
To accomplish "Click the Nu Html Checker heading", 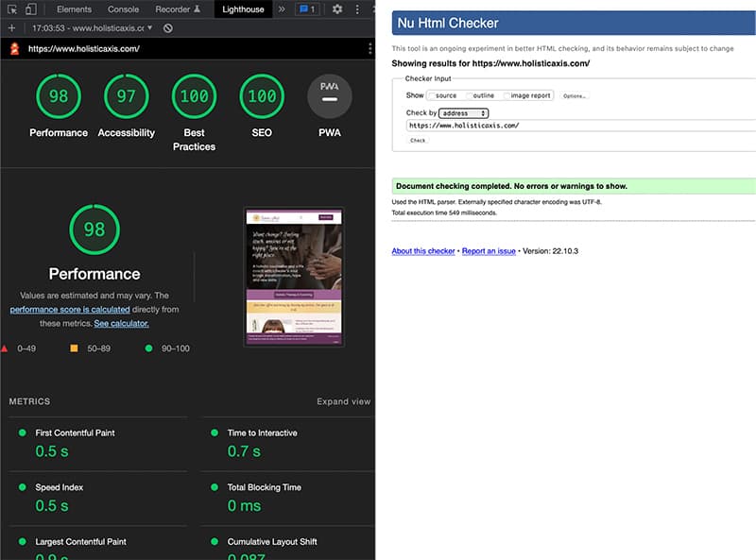I will click(x=448, y=23).
